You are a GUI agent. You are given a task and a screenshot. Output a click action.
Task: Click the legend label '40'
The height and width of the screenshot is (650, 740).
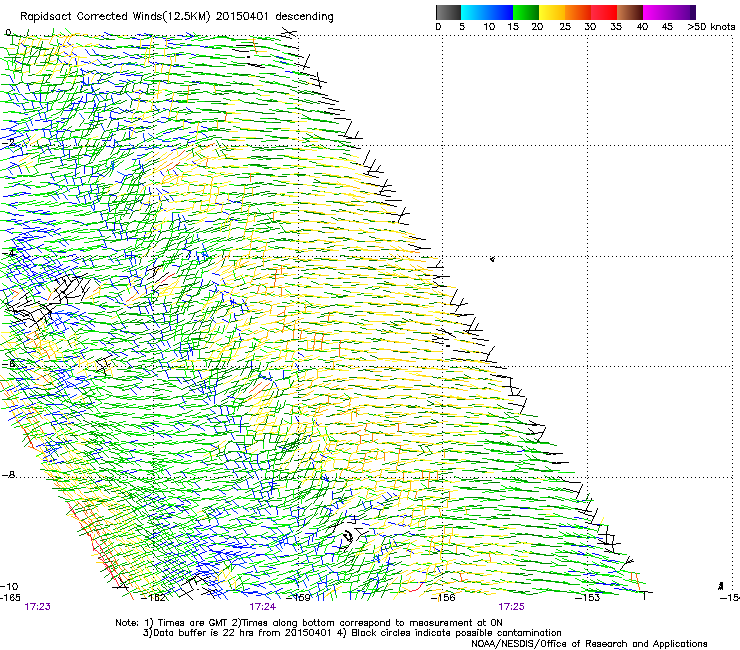click(642, 27)
